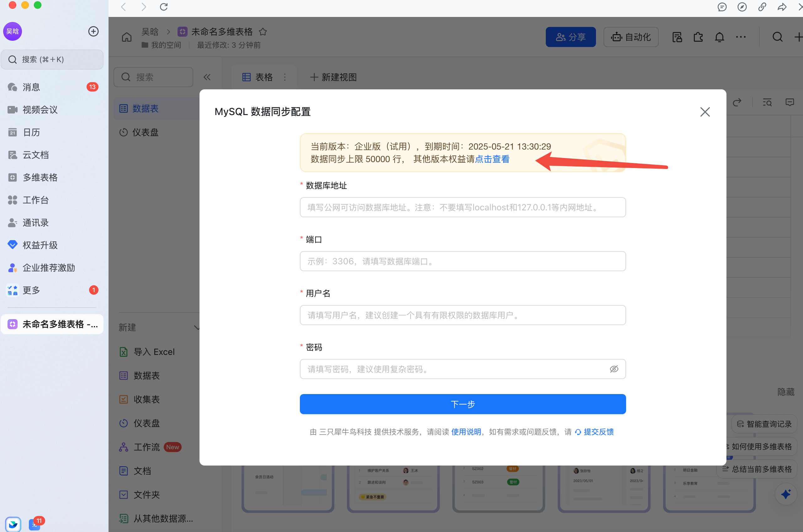Open 更多 in the sidebar
Screen dimensions: 803x532
(52, 290)
